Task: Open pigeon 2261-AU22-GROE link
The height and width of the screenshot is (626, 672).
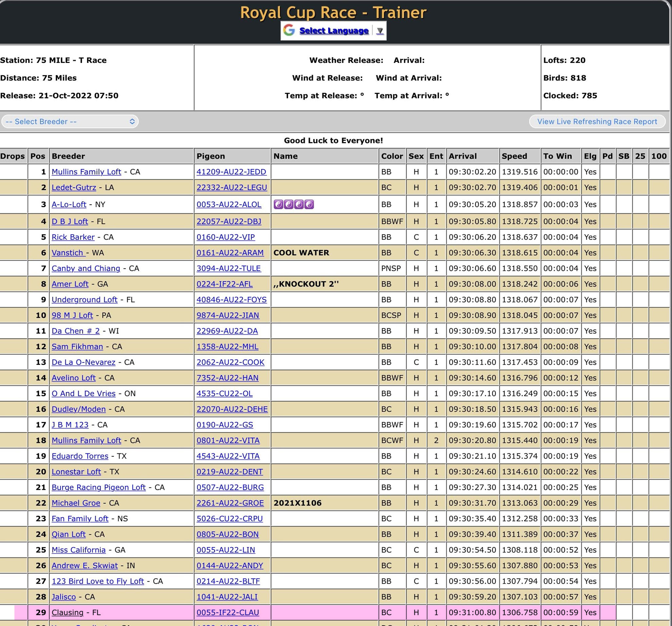Action: pos(230,503)
